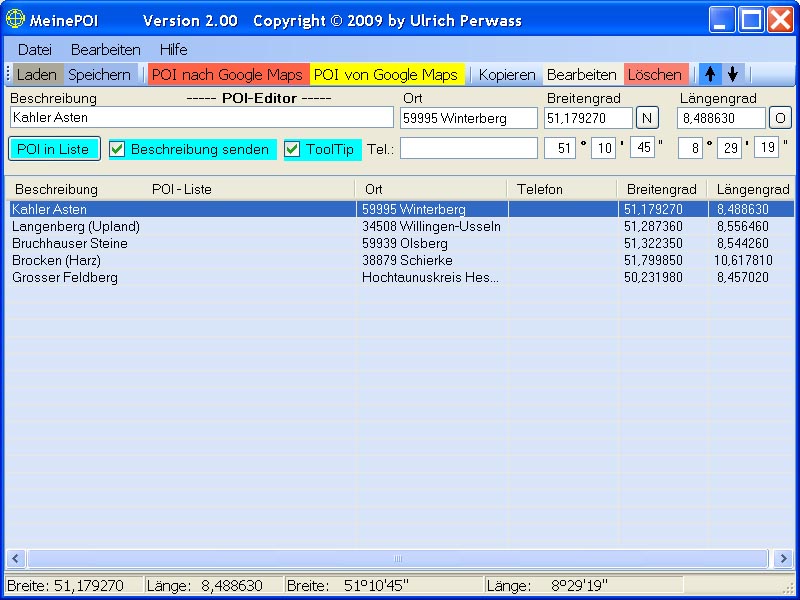Click the red Löschen toolbar button
Image resolution: width=800 pixels, height=600 pixels.
click(654, 74)
